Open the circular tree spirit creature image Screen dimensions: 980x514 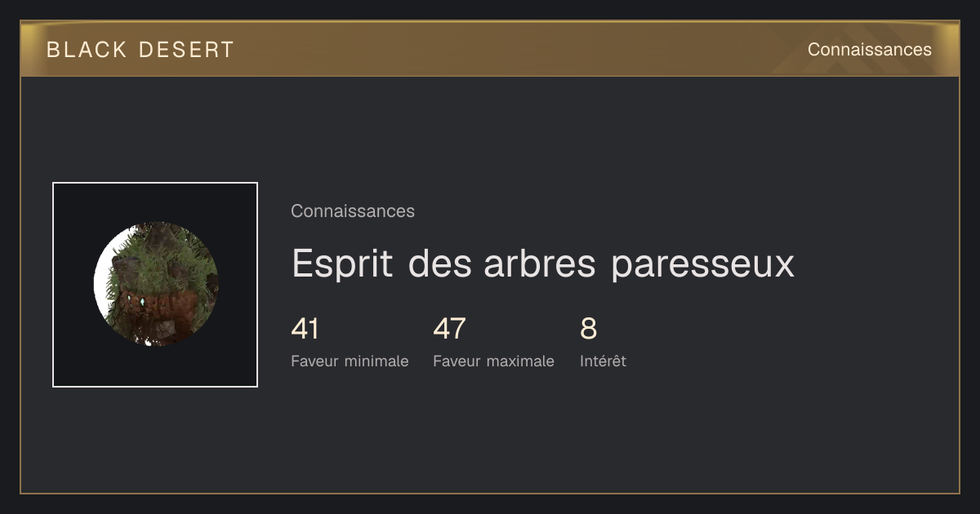pyautogui.click(x=156, y=284)
